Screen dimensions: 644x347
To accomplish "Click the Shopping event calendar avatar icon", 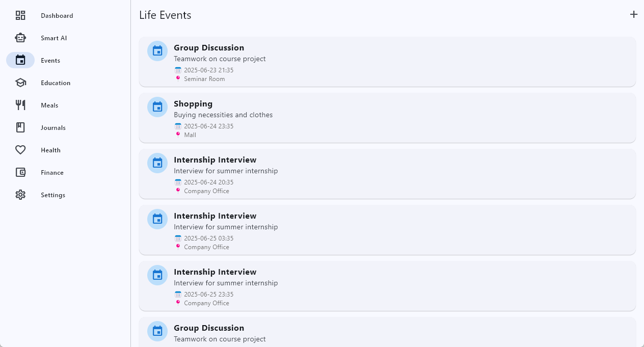I will [x=157, y=107].
